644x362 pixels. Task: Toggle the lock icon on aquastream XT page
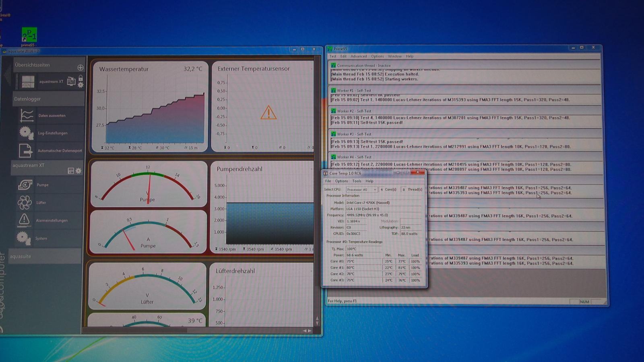(x=80, y=78)
